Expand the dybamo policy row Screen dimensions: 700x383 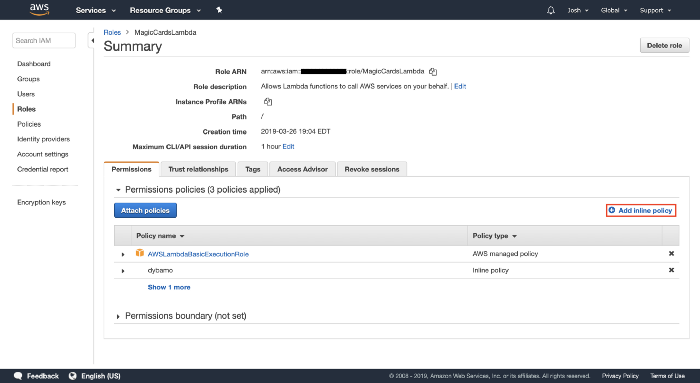[x=123, y=271]
